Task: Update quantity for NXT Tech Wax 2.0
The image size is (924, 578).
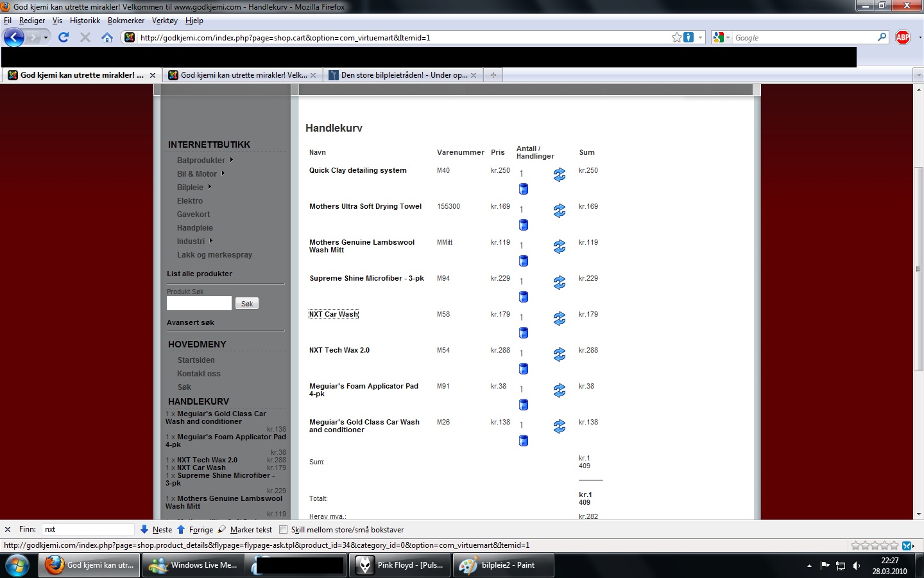Action: point(560,355)
